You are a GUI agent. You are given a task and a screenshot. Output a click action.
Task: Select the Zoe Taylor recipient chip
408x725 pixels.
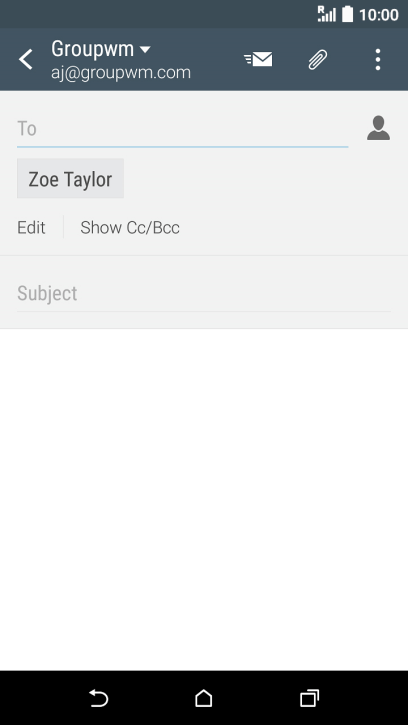(70, 178)
